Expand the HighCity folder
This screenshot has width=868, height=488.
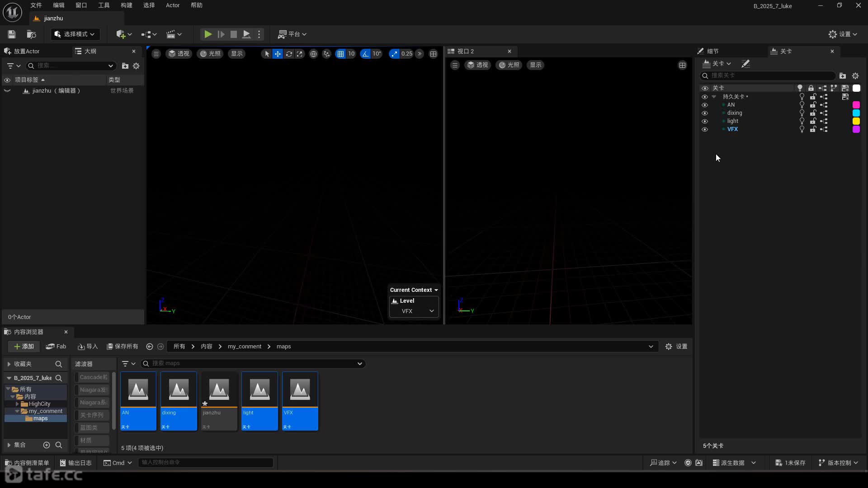coord(17,404)
